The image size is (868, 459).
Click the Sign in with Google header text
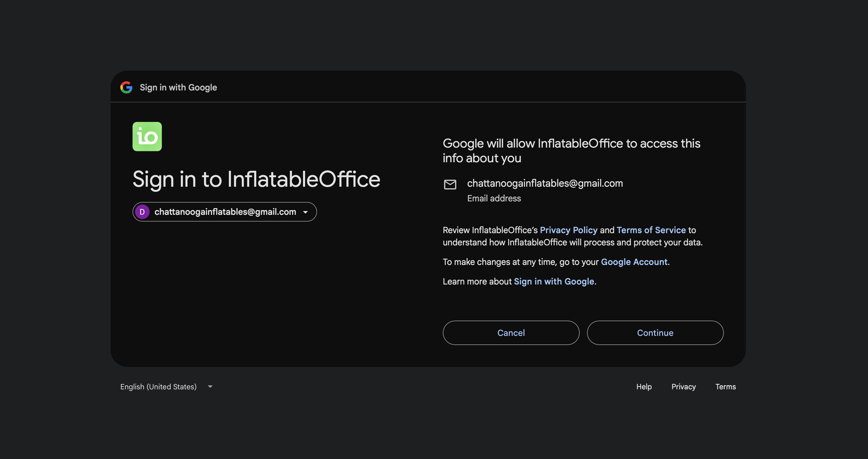(178, 88)
